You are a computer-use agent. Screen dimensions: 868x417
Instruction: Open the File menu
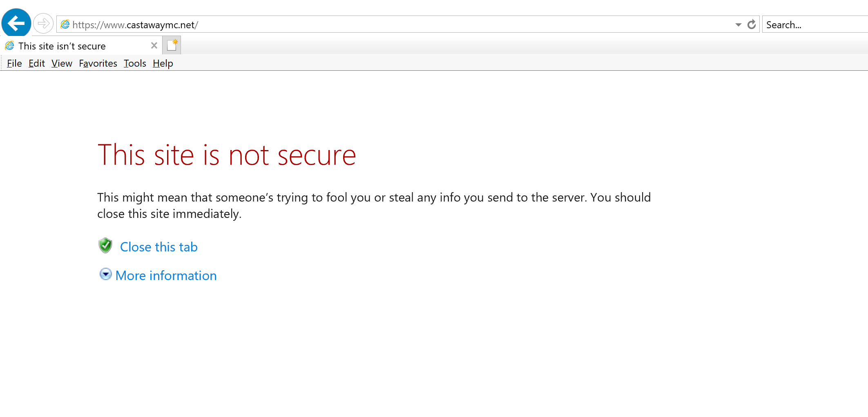pyautogui.click(x=14, y=63)
